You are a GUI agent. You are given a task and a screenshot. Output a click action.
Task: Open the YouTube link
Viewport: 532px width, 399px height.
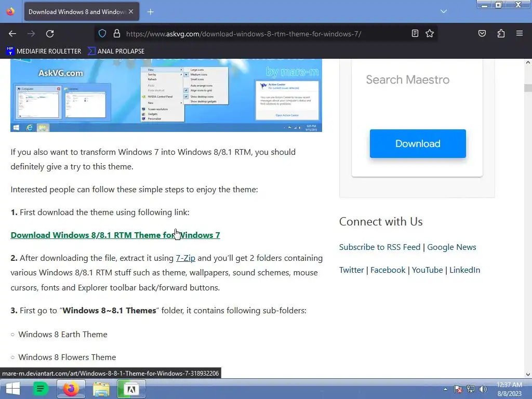coord(427,270)
